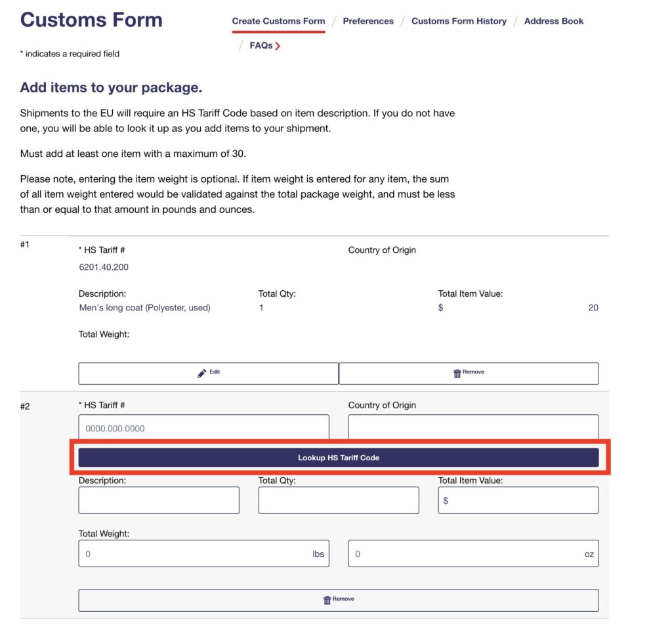Remove item #2 using its trash icon
The image size is (672, 625).
327,600
